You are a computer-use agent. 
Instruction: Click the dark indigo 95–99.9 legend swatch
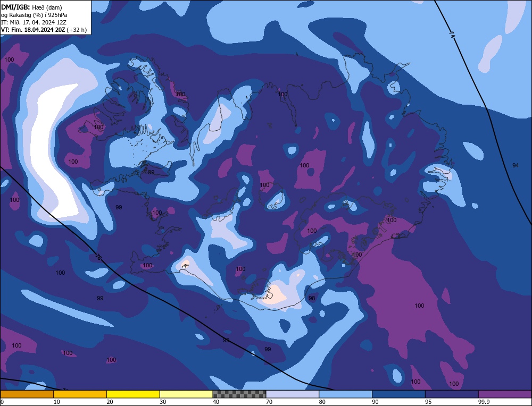(452, 394)
